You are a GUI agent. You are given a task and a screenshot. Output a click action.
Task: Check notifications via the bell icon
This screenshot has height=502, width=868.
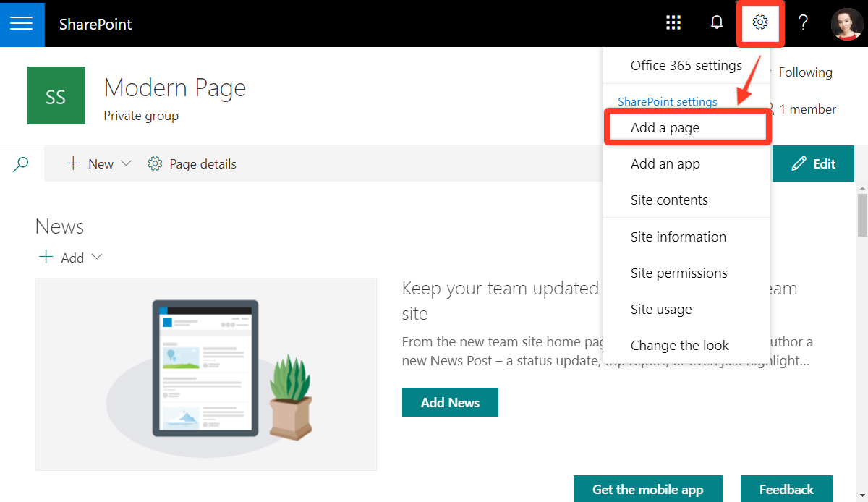(716, 22)
